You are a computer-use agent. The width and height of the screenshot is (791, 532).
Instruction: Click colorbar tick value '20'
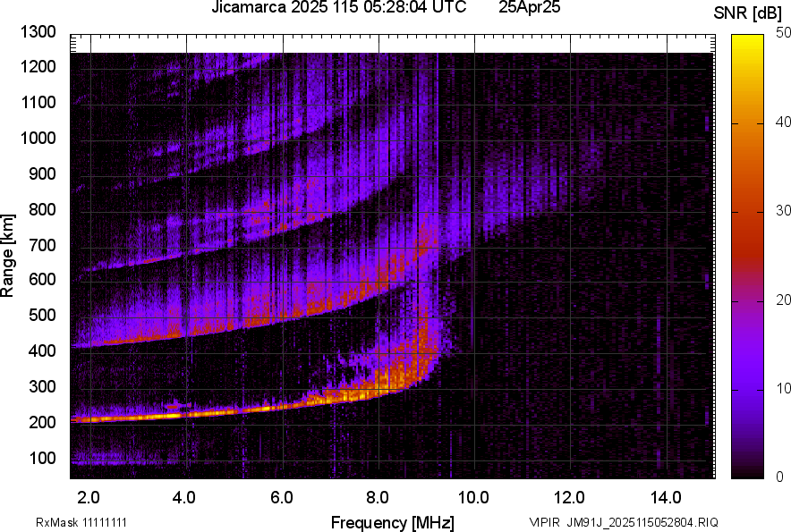point(784,300)
